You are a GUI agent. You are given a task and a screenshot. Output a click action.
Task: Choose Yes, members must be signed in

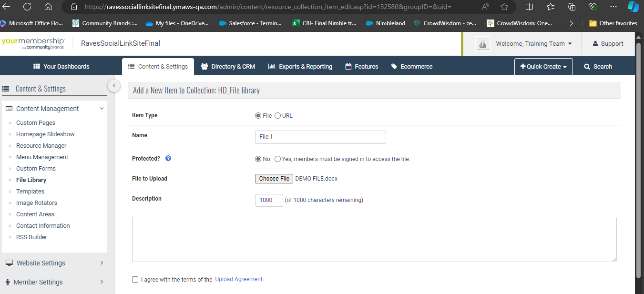pos(277,159)
